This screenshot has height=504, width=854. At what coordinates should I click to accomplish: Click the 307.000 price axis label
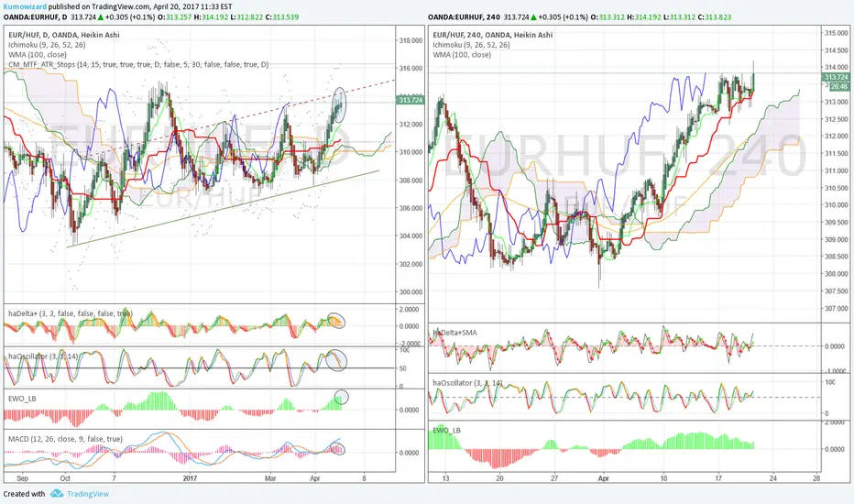[836, 309]
